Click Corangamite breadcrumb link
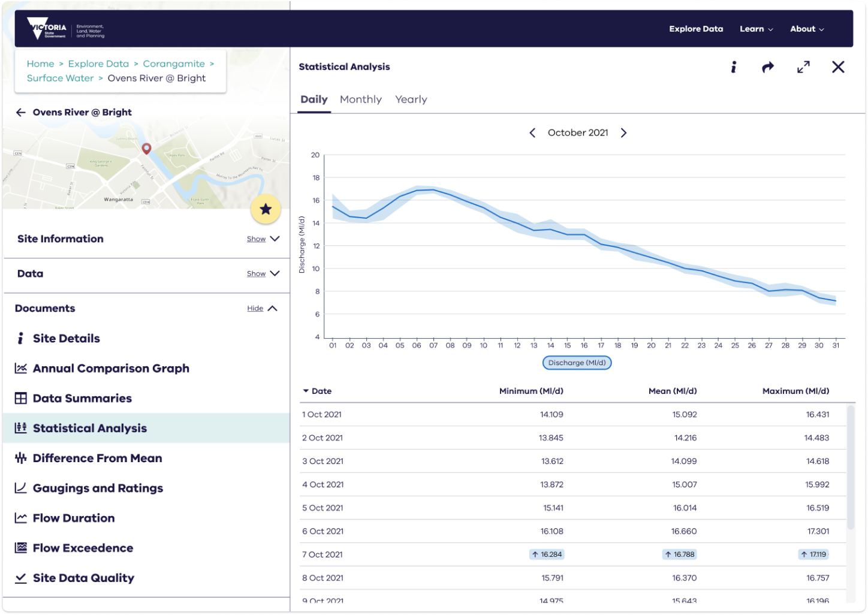Screen dimensions: 868x615 coord(174,64)
